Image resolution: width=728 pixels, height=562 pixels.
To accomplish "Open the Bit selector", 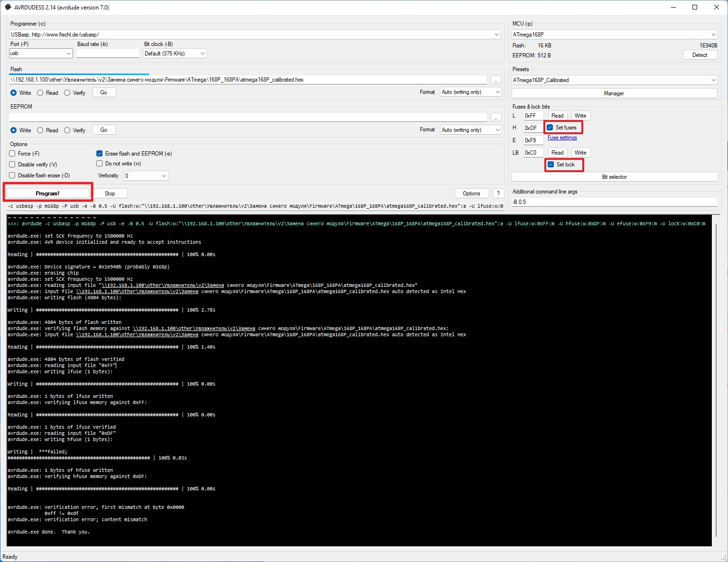I will pyautogui.click(x=615, y=177).
